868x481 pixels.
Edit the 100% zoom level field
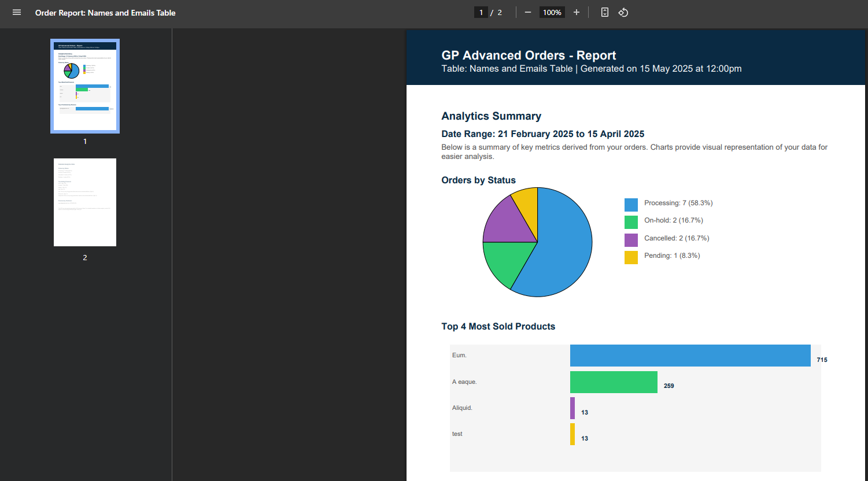(x=552, y=12)
